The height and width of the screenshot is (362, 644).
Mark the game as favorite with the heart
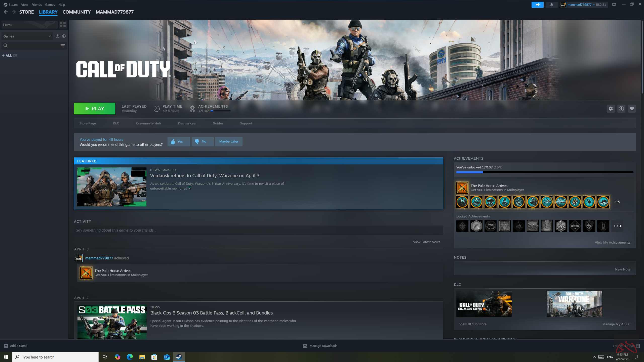tap(632, 108)
